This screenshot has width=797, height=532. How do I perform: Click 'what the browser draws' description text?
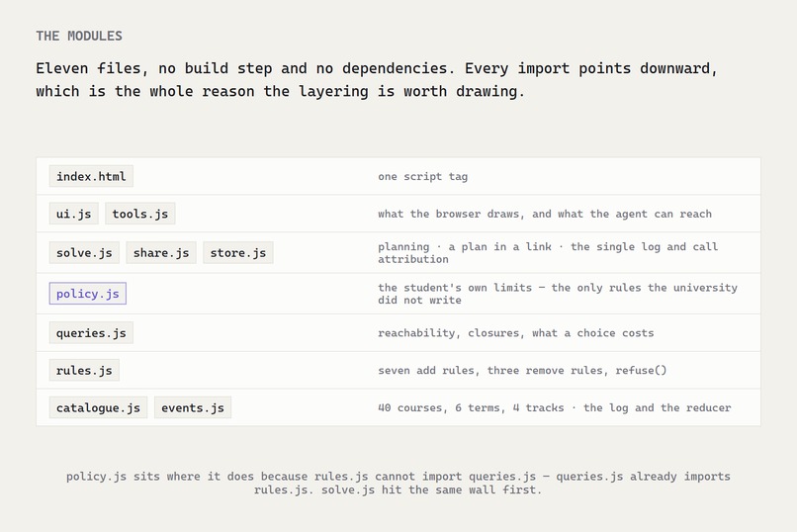pos(545,214)
